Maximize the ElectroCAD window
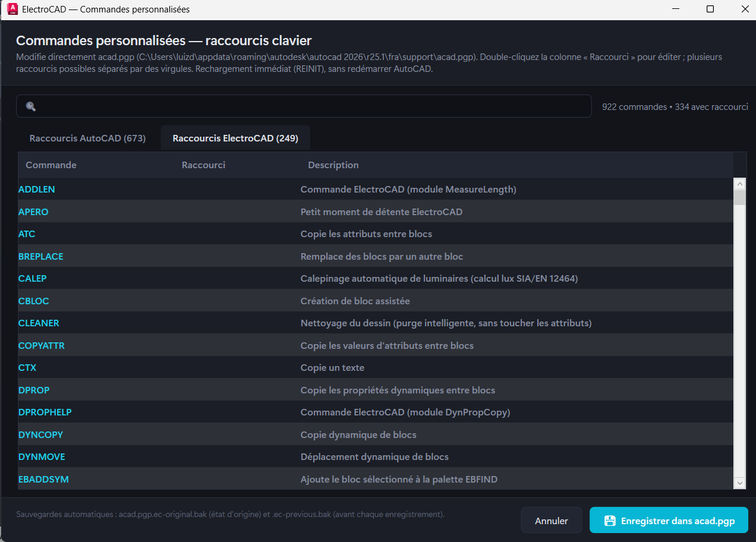Screen dimensions: 756x542 coord(710,10)
